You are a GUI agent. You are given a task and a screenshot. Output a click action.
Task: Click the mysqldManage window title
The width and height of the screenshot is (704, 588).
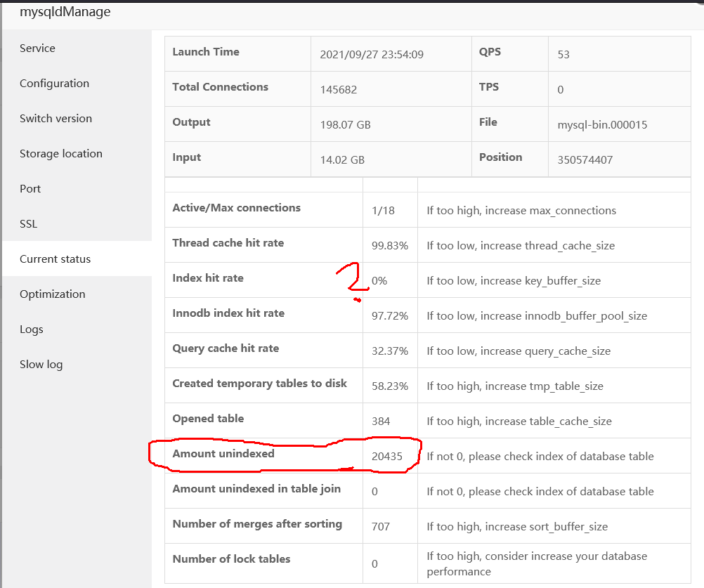pos(65,12)
